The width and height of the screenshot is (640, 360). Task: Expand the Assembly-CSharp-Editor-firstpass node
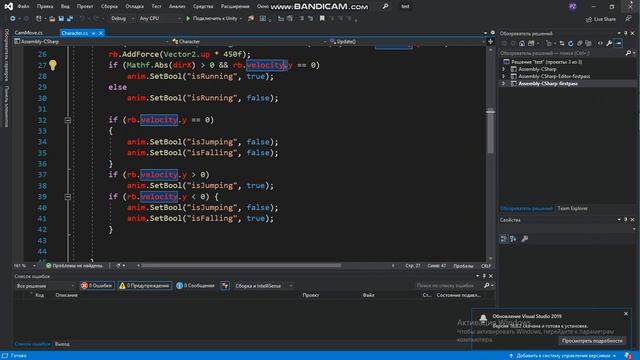coord(504,76)
